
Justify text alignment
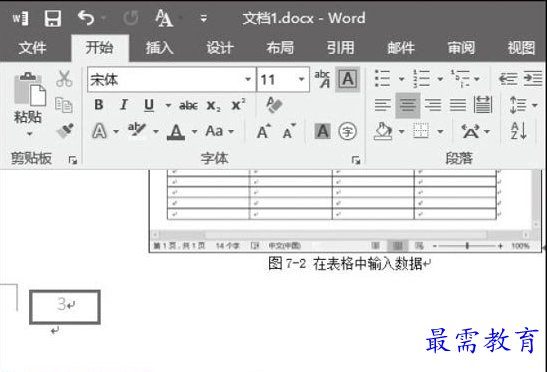pyautogui.click(x=458, y=105)
